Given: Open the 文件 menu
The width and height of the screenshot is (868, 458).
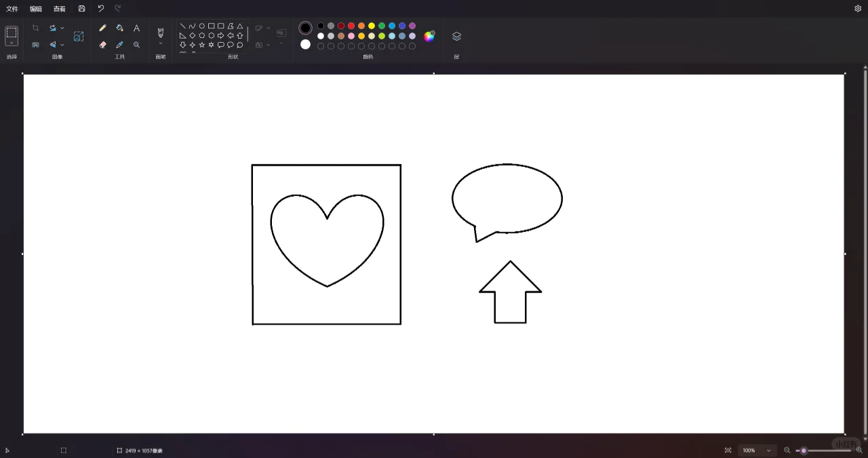Looking at the screenshot, I should click(12, 9).
